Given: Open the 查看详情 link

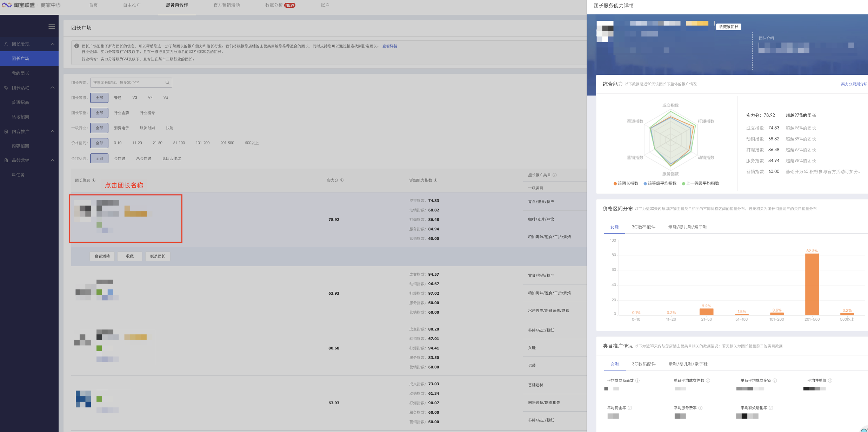Looking at the screenshot, I should pyautogui.click(x=390, y=46).
